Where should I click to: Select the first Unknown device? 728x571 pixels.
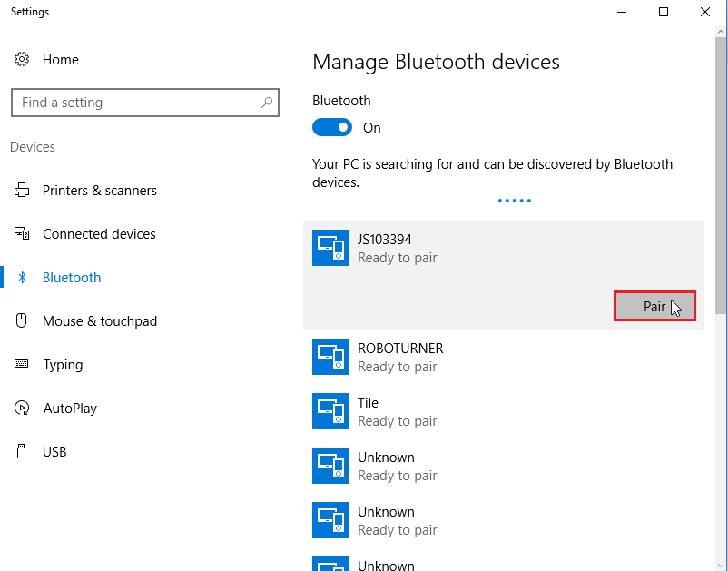[x=397, y=466]
